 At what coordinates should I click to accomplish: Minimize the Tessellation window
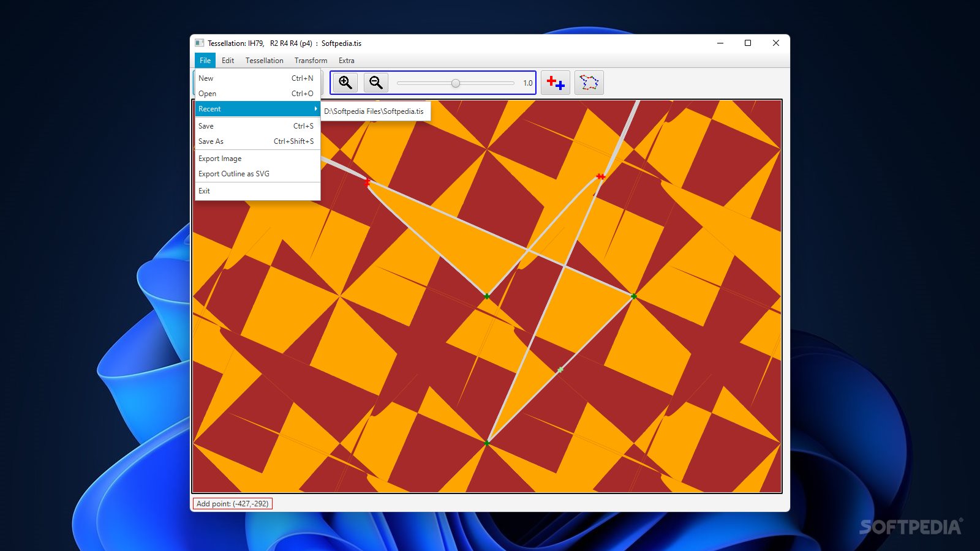point(720,43)
